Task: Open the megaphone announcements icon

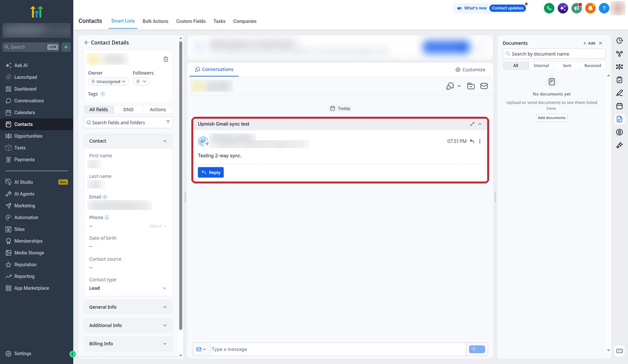Action: (576, 8)
